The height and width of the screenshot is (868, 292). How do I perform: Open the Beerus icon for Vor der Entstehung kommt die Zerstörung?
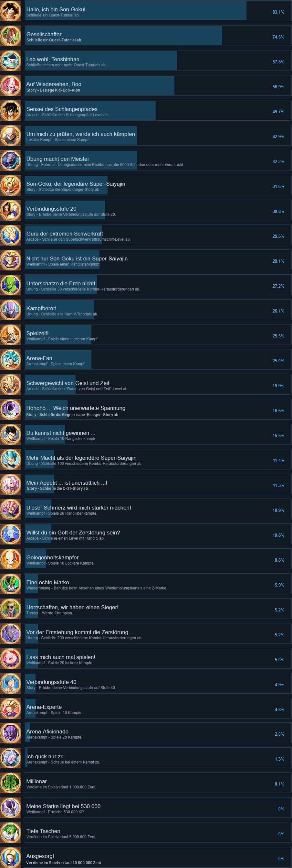pyautogui.click(x=10, y=634)
